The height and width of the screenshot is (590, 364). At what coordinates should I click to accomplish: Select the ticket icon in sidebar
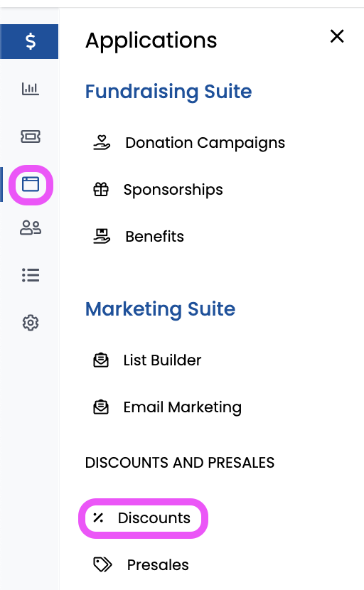pos(31,136)
